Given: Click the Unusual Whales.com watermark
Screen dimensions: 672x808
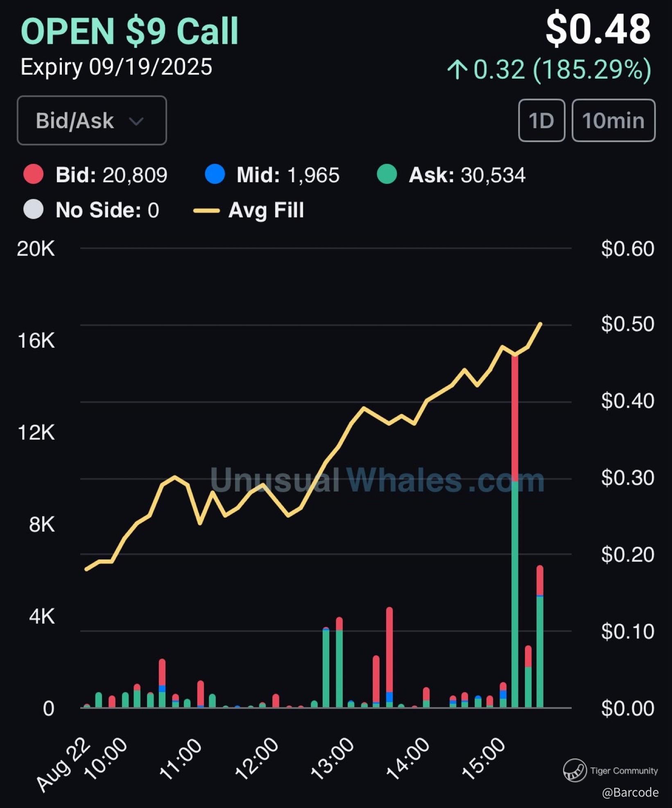Looking at the screenshot, I should pyautogui.click(x=377, y=480).
